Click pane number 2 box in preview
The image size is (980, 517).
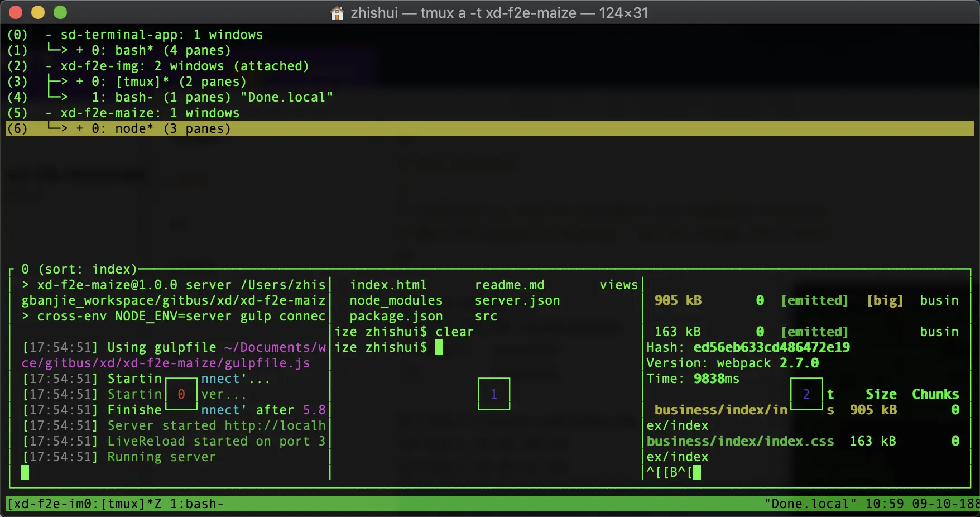806,394
